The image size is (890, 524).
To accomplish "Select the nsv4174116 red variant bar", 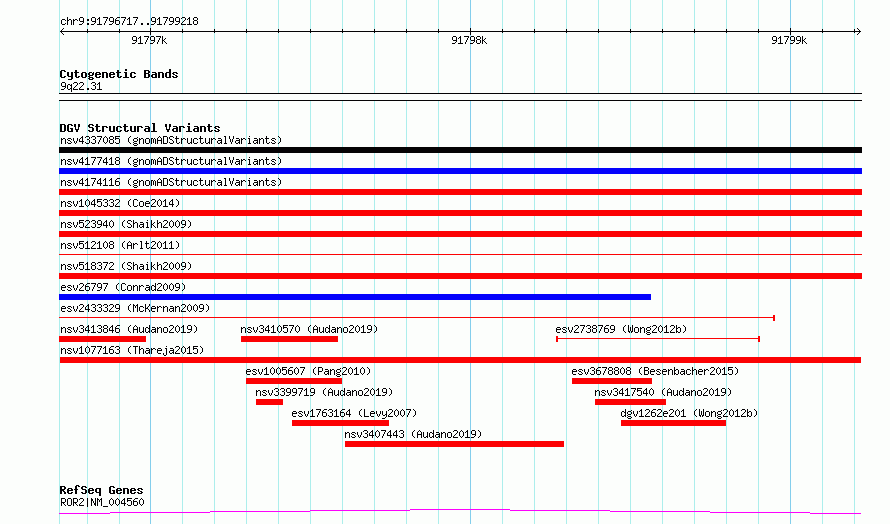I will [460, 192].
